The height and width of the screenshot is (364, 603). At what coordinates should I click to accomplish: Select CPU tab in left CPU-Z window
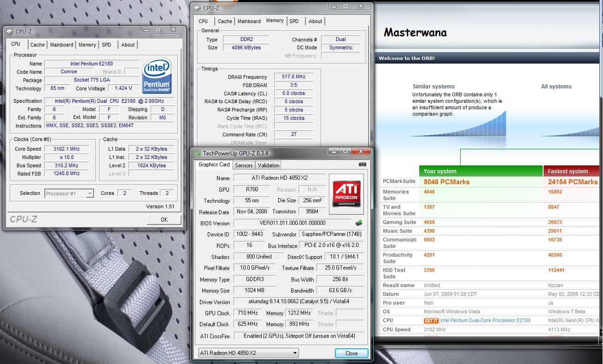(16, 44)
